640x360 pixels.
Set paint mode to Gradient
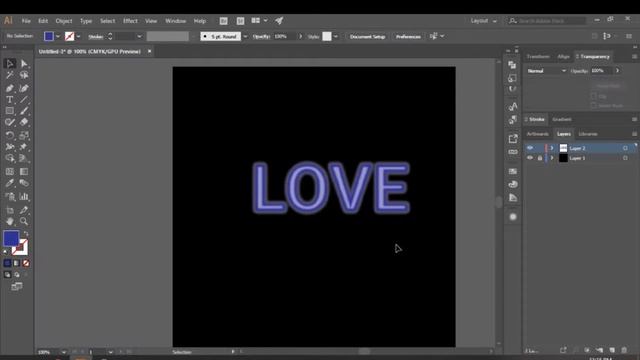click(17, 263)
